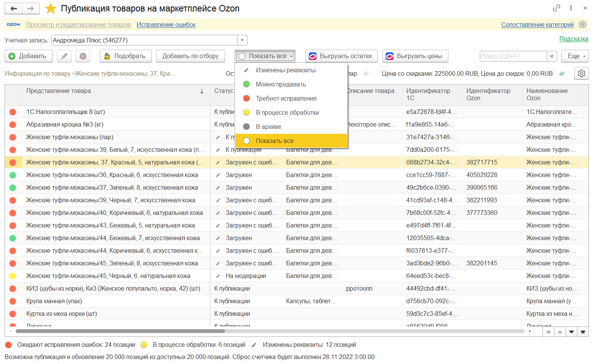Click the pencil edit button in the toolbar

[64, 56]
